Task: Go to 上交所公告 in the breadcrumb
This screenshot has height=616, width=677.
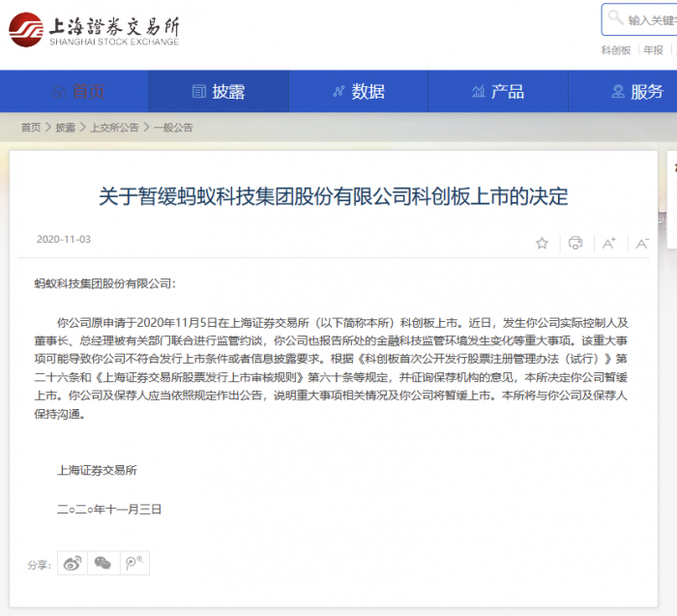Action: 114,128
